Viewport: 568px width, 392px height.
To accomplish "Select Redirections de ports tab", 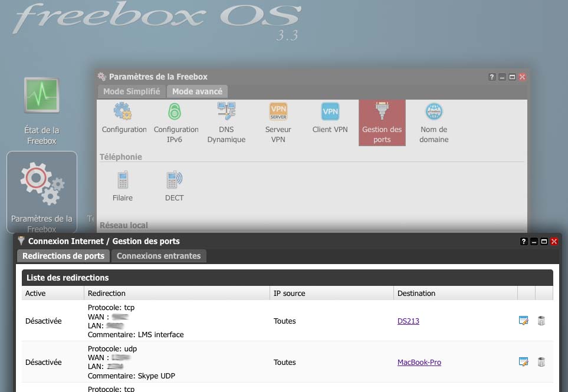I will point(63,256).
